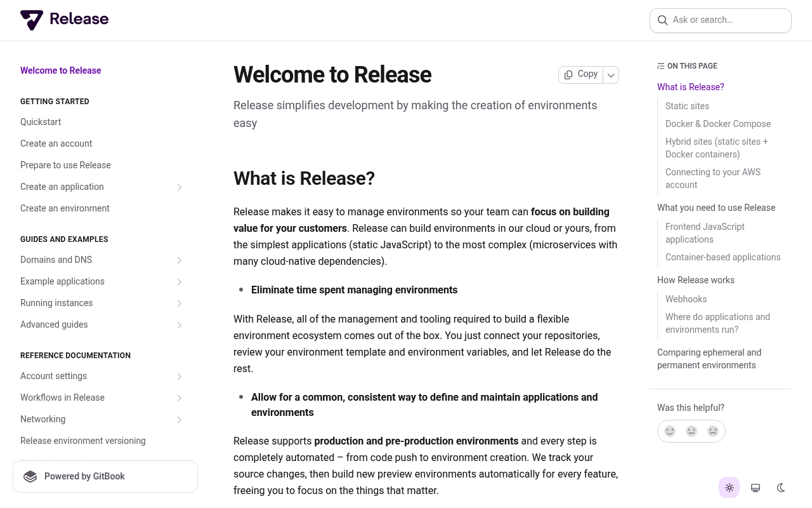812x508 pixels.
Task: Click the GitBook logo icon
Action: (x=30, y=477)
